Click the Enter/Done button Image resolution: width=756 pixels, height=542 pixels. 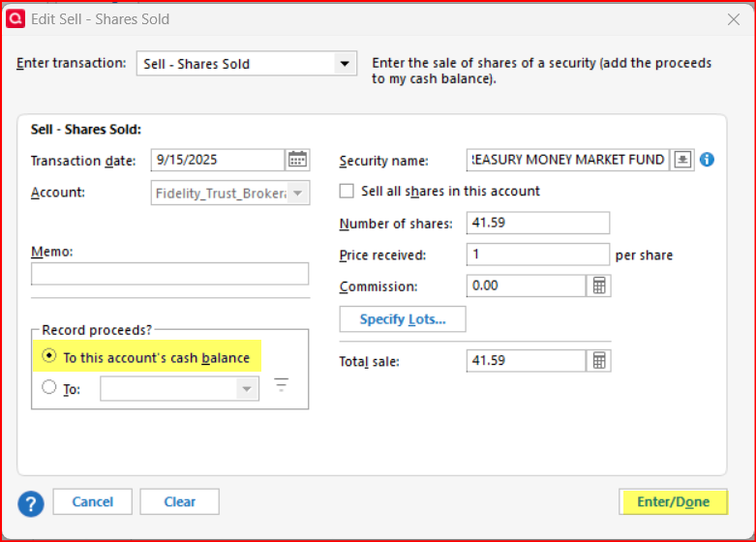coord(673,502)
